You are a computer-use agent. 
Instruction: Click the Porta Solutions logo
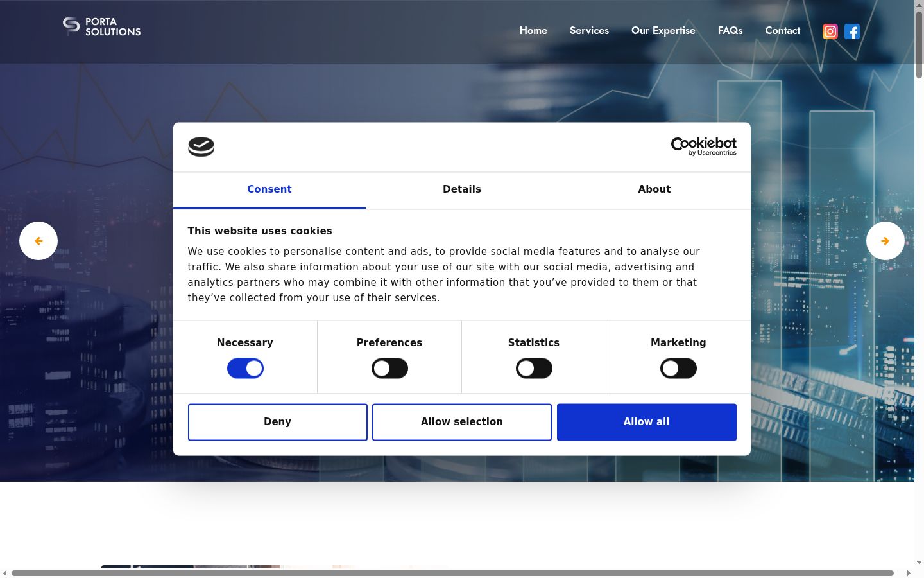pos(101,26)
